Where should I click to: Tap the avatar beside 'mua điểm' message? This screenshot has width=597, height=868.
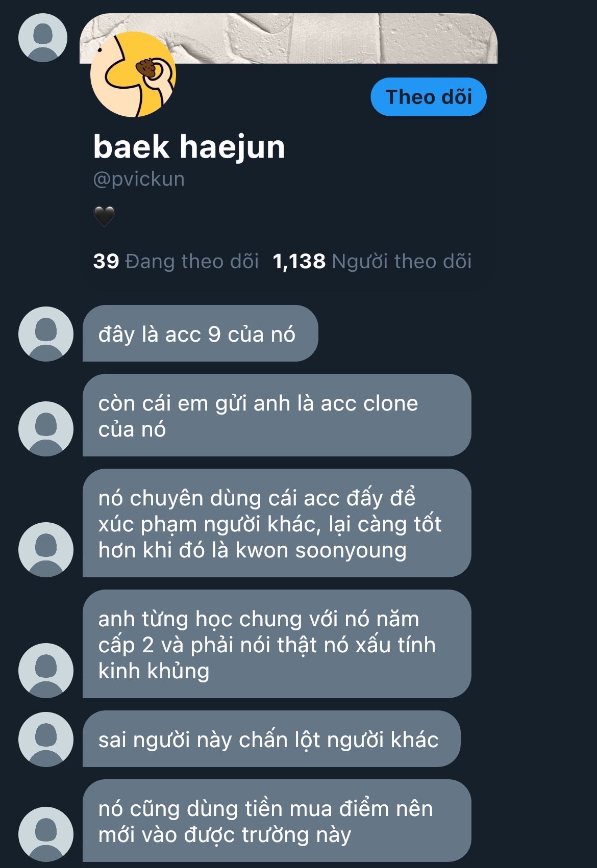click(x=46, y=834)
